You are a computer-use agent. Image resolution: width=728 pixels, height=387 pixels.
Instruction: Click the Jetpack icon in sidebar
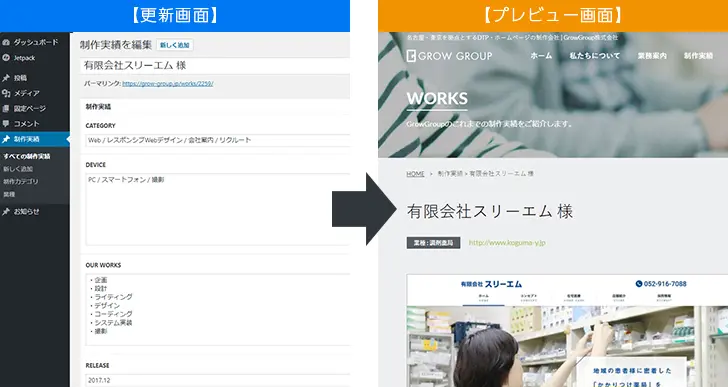pos(6,58)
